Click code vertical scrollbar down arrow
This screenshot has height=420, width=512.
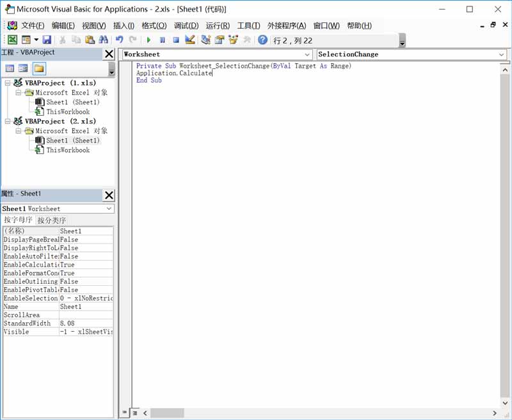pyautogui.click(x=505, y=403)
